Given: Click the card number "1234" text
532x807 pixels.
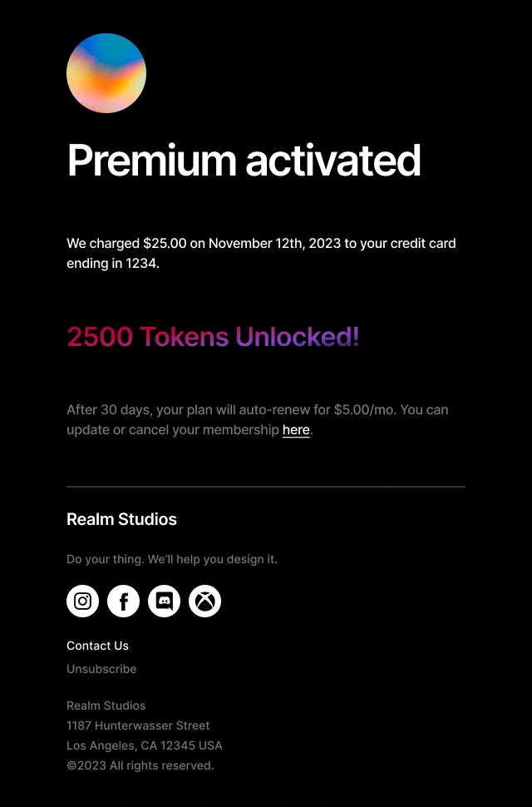Looking at the screenshot, I should click(x=140, y=264).
